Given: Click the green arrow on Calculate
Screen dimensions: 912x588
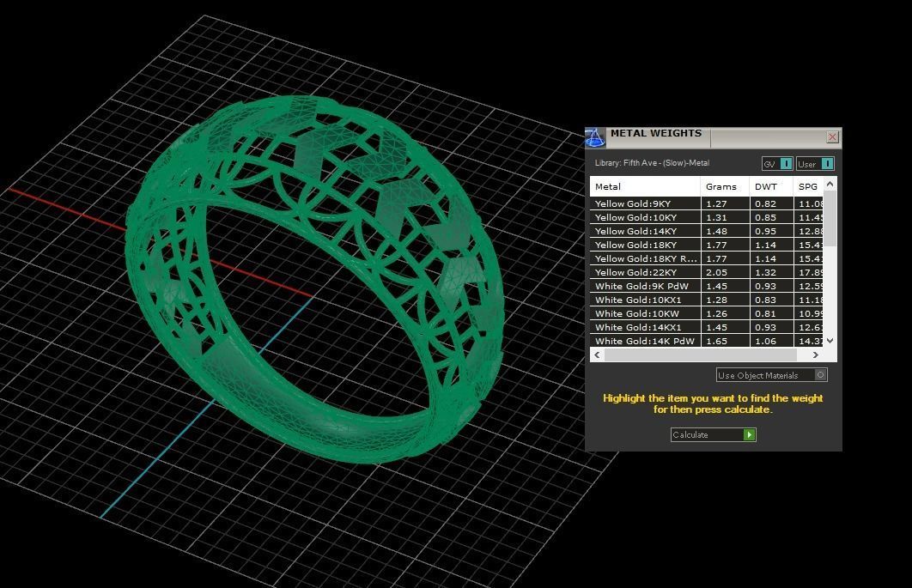Looking at the screenshot, I should (x=749, y=434).
